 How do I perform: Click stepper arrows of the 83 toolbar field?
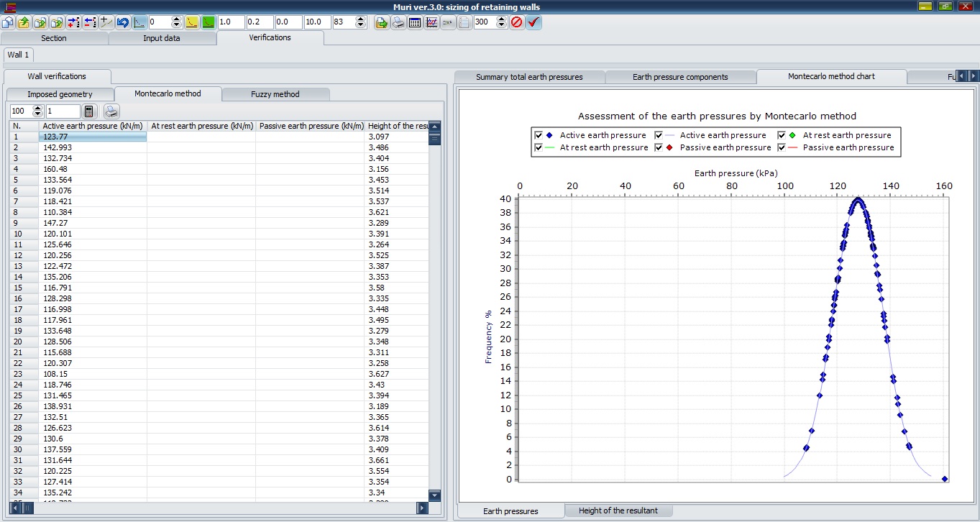pyautogui.click(x=361, y=22)
